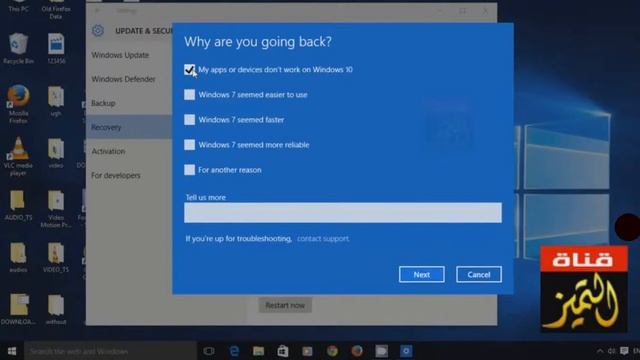Click the Next button
640x360 pixels.
[422, 274]
